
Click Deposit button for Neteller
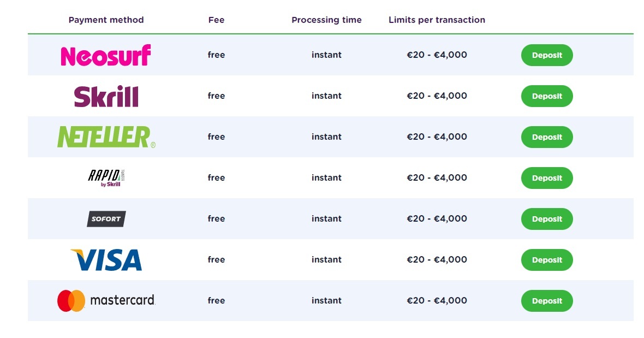547,137
